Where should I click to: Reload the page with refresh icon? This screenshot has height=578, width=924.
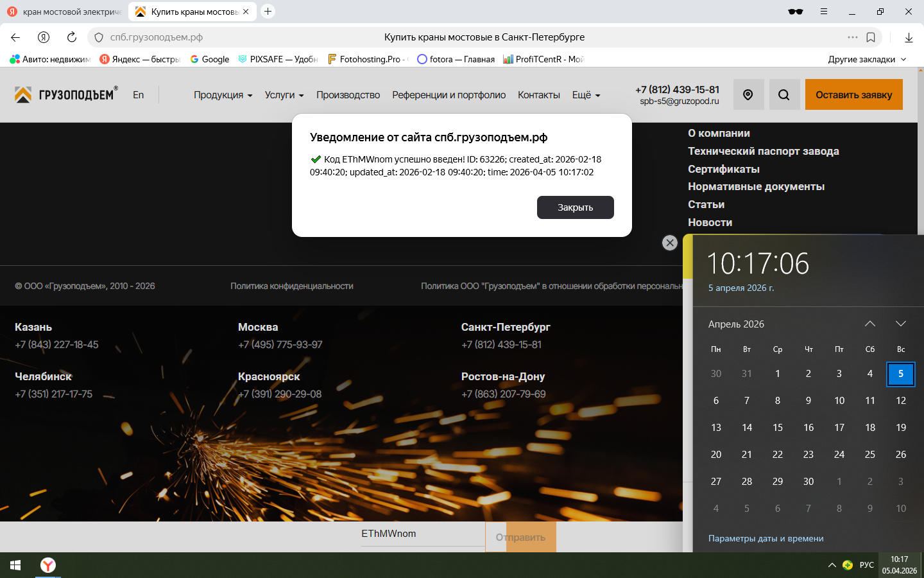(72, 37)
